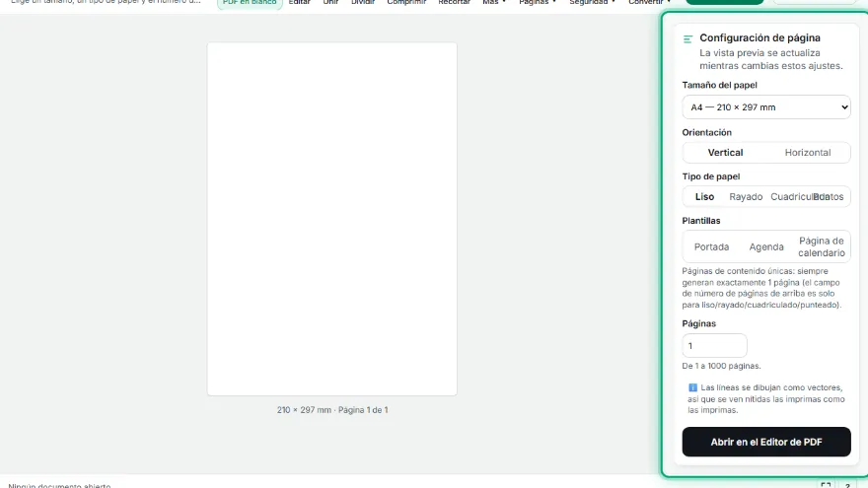Click the 'De 1 a 1000 páginas.' hint

tap(721, 366)
